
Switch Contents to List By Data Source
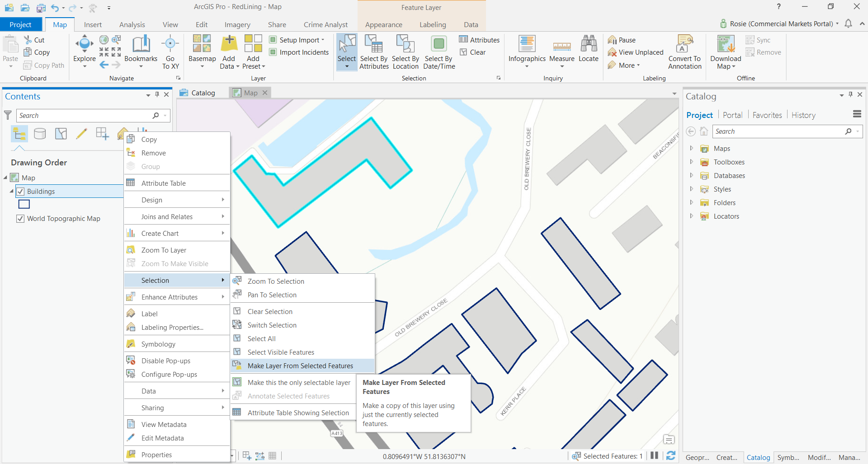40,134
